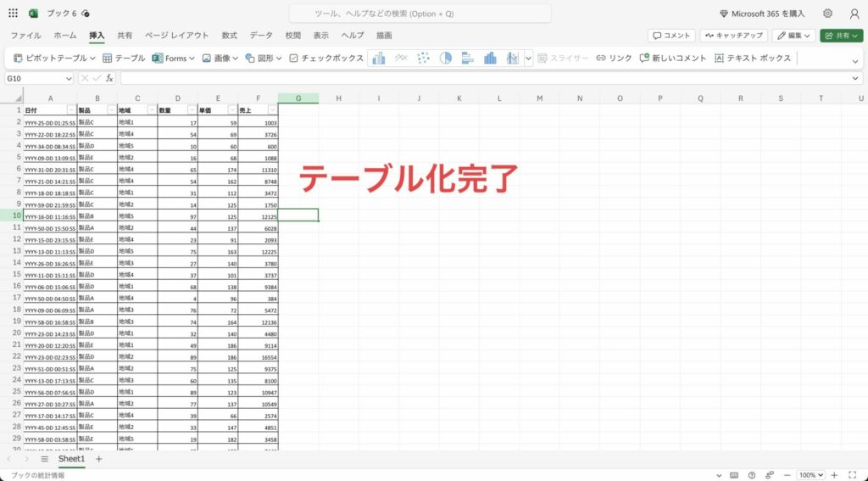868x481 pixels.
Task: Open the 数量 column filter dropdown
Action: pyautogui.click(x=192, y=109)
